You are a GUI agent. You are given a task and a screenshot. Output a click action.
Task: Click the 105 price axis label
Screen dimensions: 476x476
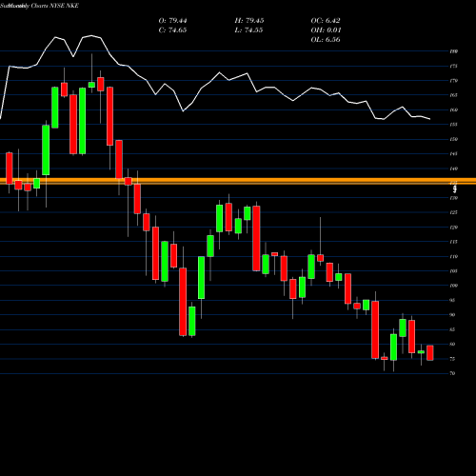[454, 271]
